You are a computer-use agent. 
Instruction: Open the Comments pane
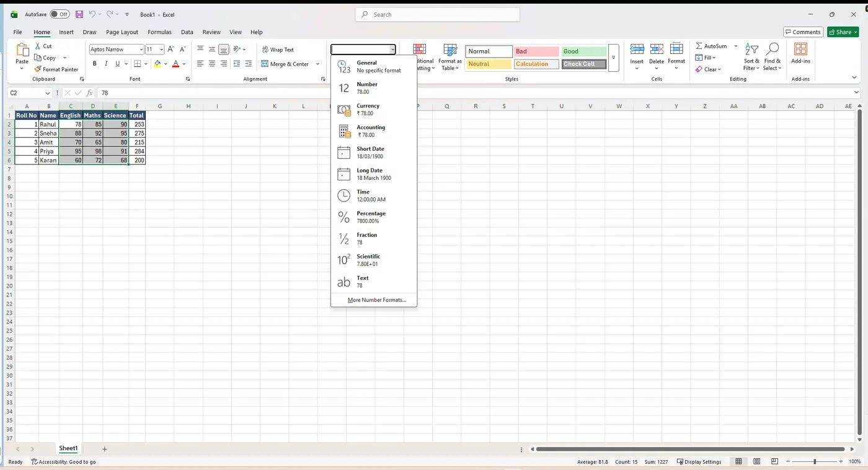click(x=803, y=32)
